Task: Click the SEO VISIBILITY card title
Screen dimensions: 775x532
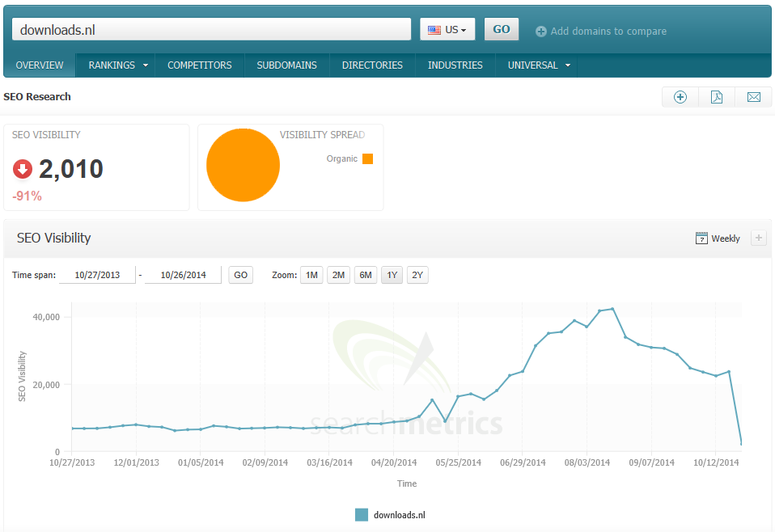Action: coord(46,135)
